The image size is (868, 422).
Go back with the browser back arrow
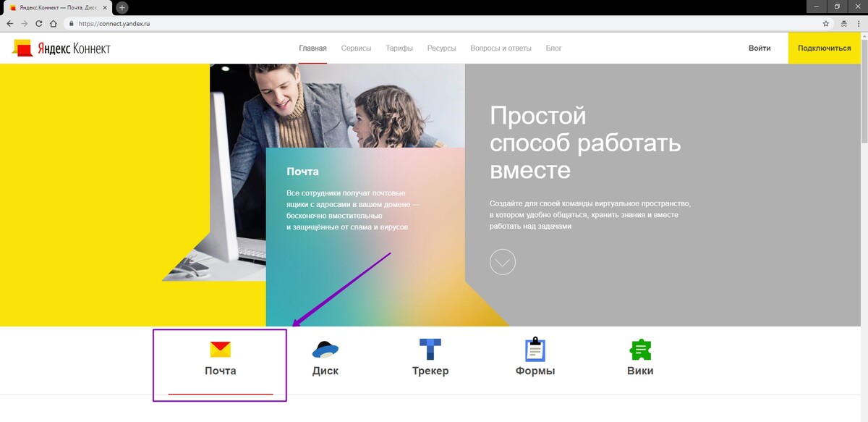click(9, 23)
